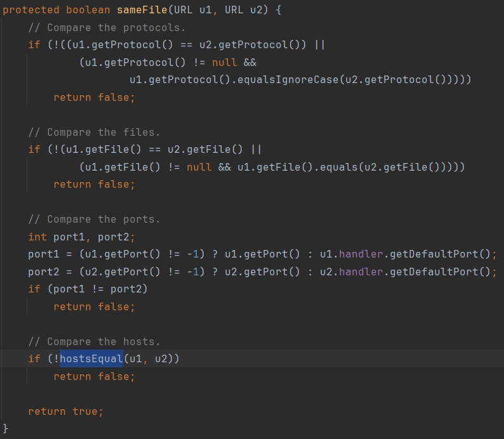Viewport: 504px width, 439px height.
Task: Click return false below getFile comparison
Action: (94, 185)
